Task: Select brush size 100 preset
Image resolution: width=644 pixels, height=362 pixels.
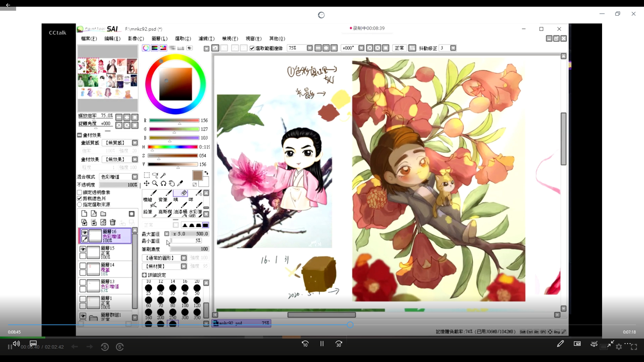Action: click(x=185, y=301)
